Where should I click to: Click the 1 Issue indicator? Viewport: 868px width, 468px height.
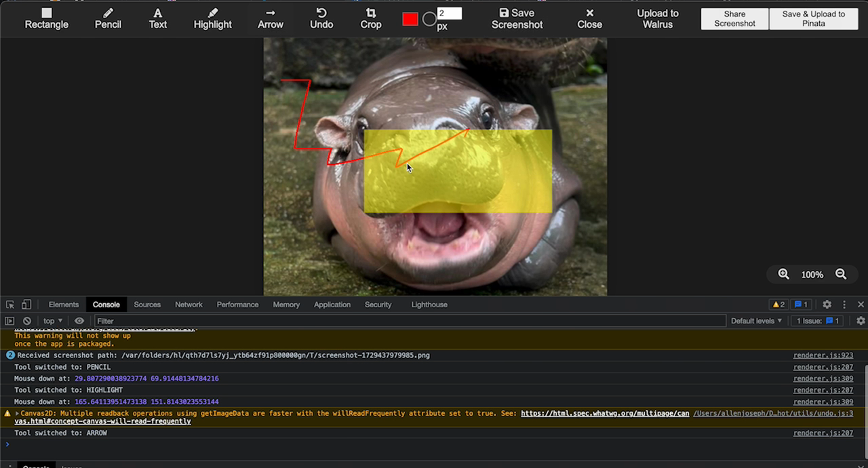point(817,321)
